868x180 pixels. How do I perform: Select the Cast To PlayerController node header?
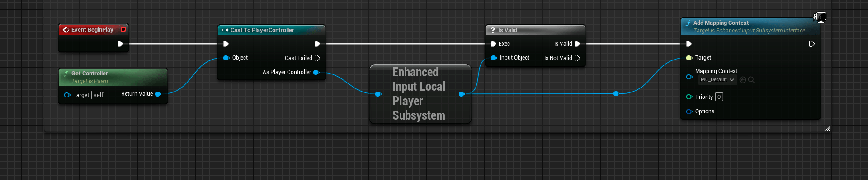[272, 30]
